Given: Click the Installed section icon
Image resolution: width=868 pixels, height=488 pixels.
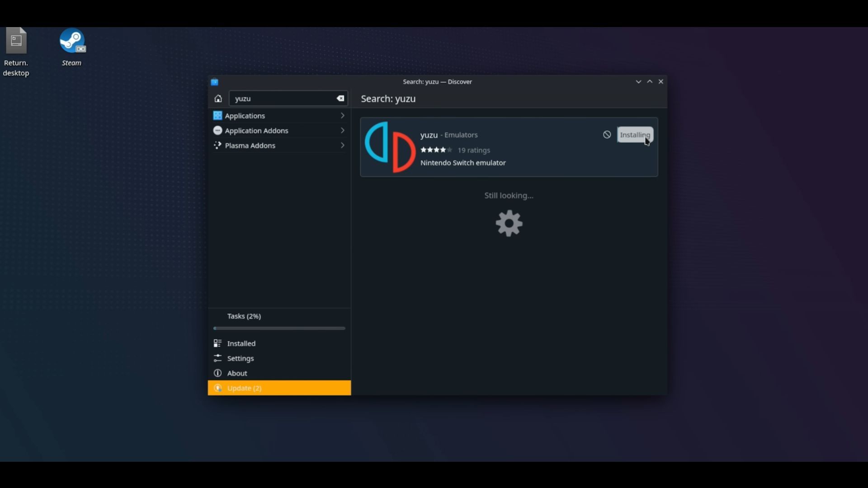Looking at the screenshot, I should (217, 343).
